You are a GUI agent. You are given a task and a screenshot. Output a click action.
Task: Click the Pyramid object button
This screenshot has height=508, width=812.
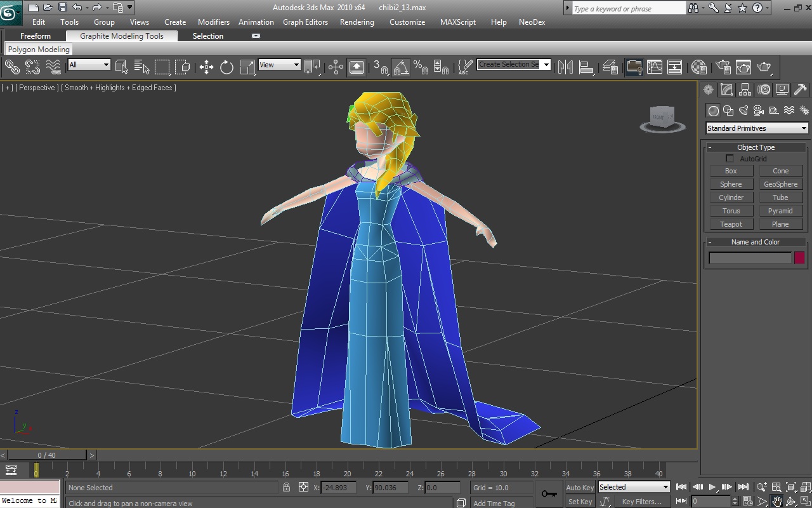(780, 211)
